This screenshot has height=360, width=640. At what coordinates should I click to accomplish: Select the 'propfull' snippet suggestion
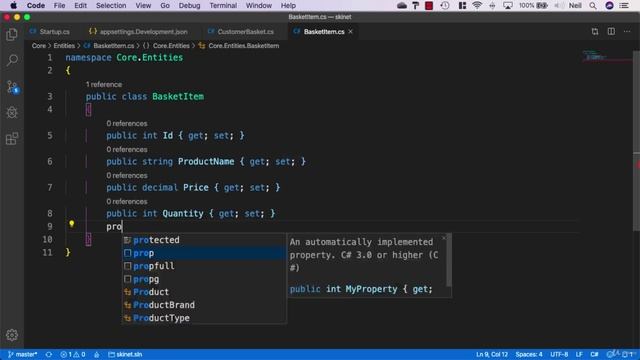pos(204,266)
